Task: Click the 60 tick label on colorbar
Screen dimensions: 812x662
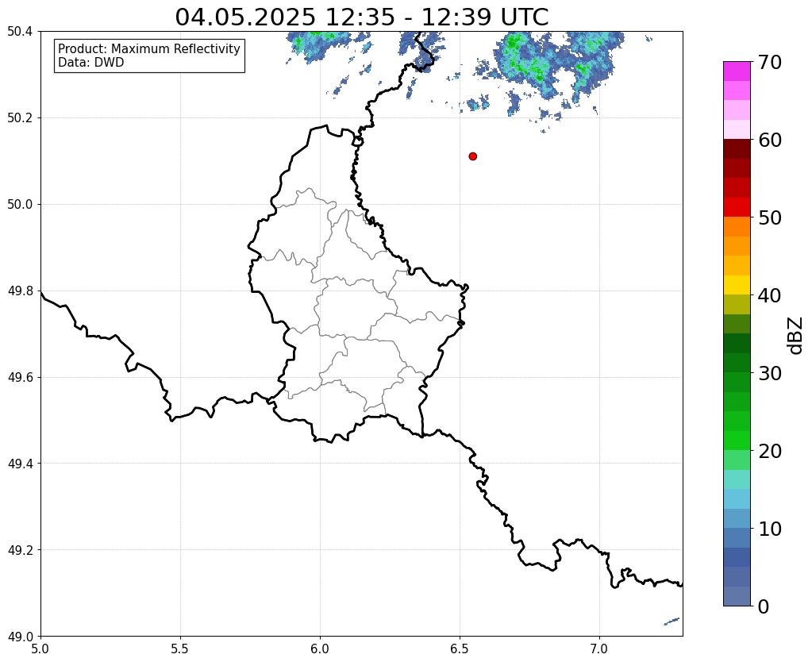Action: [770, 140]
